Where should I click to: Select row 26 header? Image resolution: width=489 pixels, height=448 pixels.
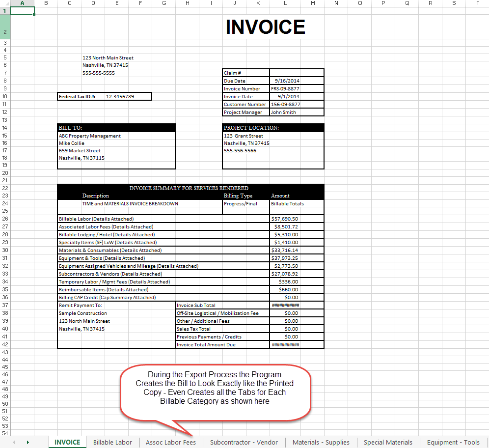click(5, 219)
